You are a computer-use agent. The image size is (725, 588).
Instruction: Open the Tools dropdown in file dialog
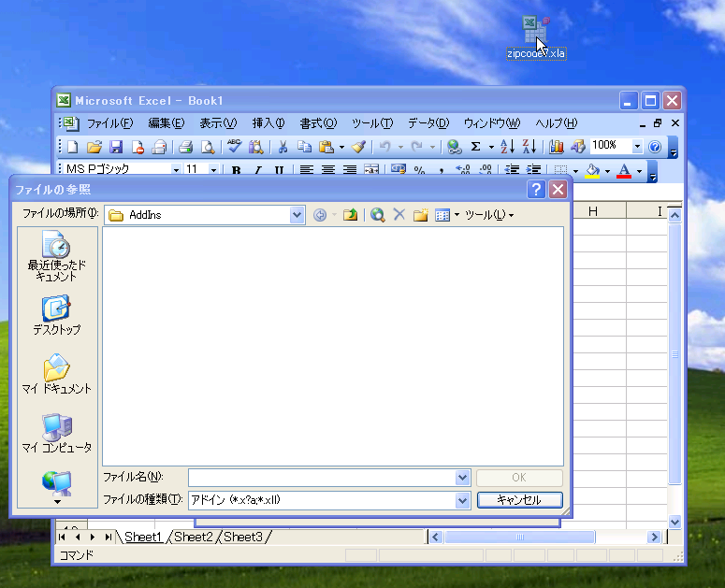point(489,215)
